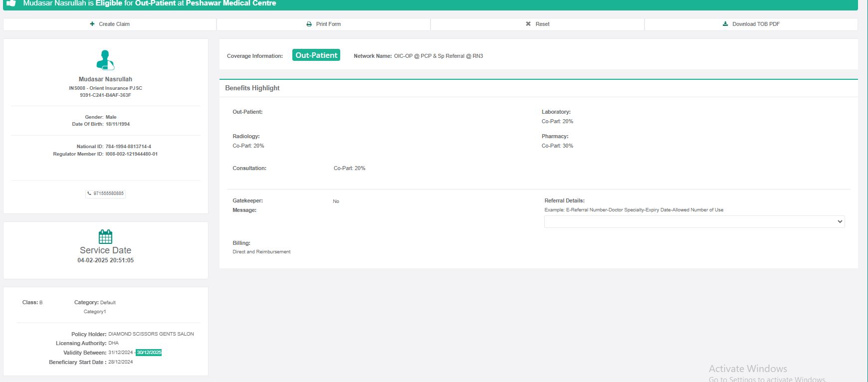
Task: Click the patient name Mudasar Nasrullah
Action: [105, 79]
